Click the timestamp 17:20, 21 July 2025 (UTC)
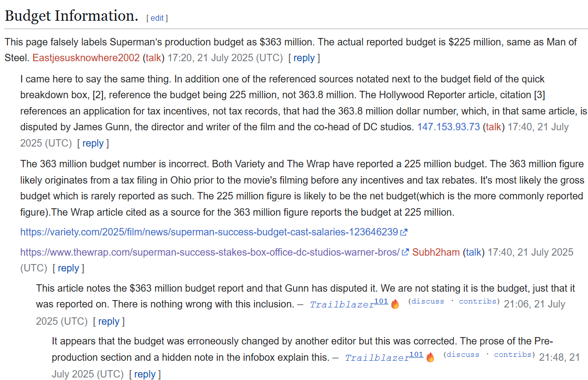 pyautogui.click(x=225, y=58)
